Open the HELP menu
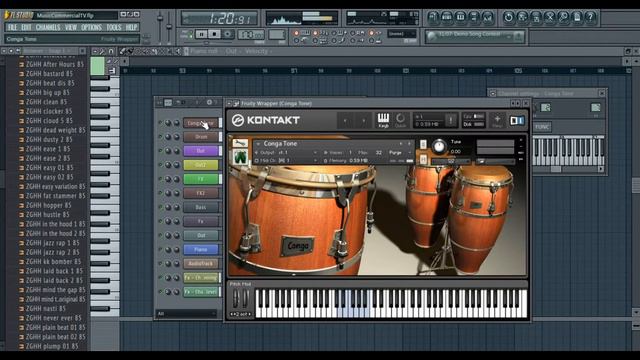 tap(131, 27)
